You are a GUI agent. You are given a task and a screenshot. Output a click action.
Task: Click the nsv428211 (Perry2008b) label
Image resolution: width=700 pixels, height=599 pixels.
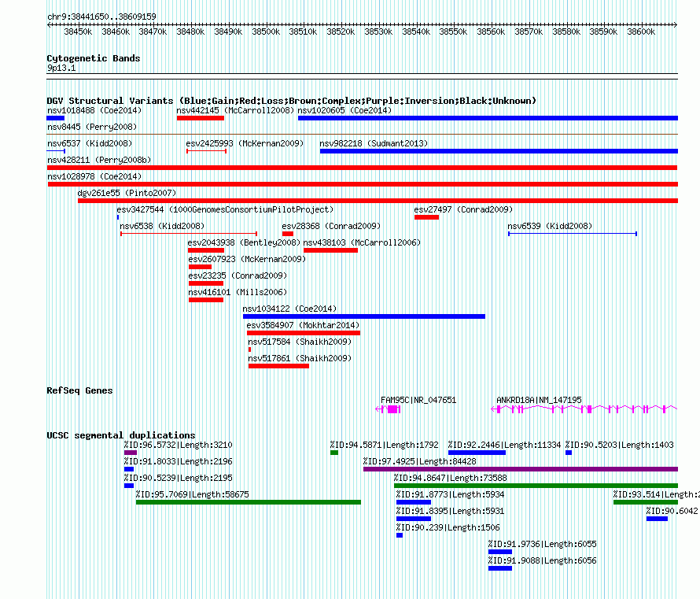[99, 160]
